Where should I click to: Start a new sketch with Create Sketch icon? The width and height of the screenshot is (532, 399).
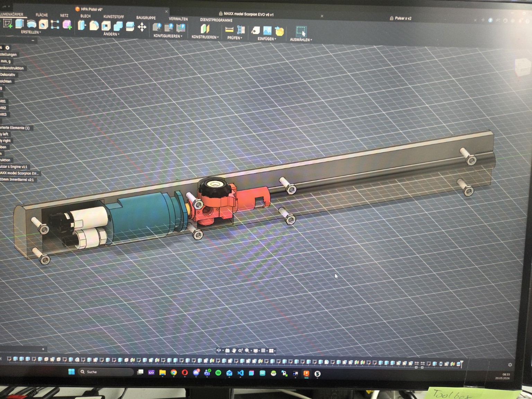pyautogui.click(x=7, y=24)
